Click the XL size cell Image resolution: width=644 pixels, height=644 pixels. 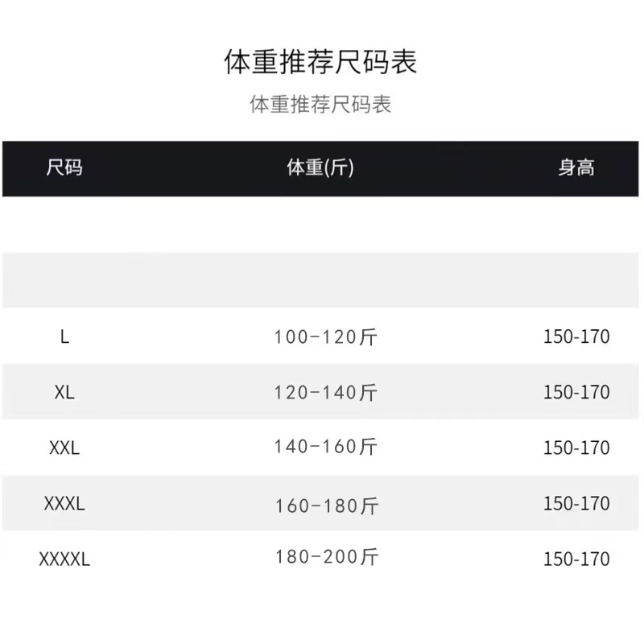click(64, 392)
